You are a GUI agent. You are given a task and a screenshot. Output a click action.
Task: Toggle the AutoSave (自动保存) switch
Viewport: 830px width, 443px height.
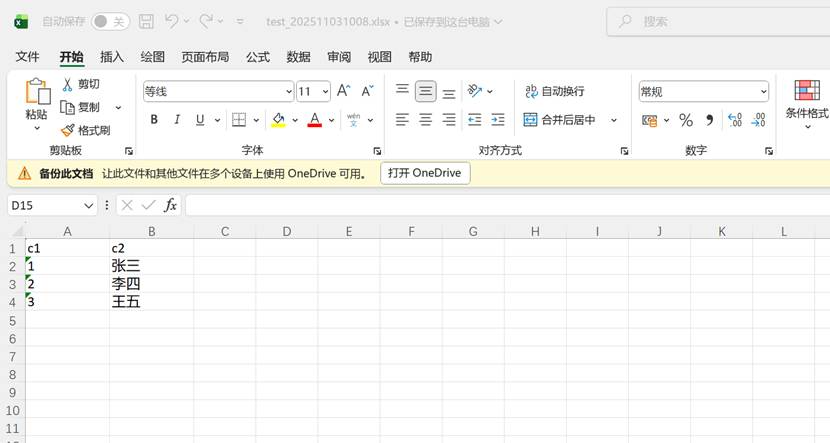click(110, 21)
